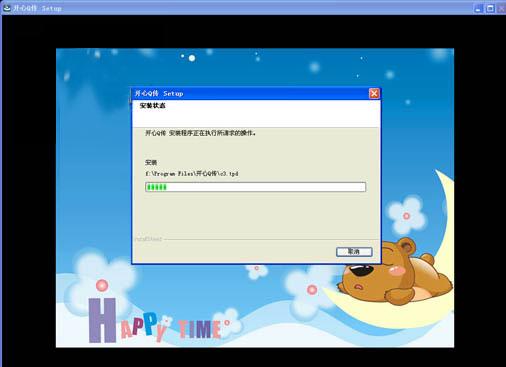Viewport: 506px width, 367px height.
Task: Close the 开心Q传 Setup dialog
Action: (x=374, y=94)
